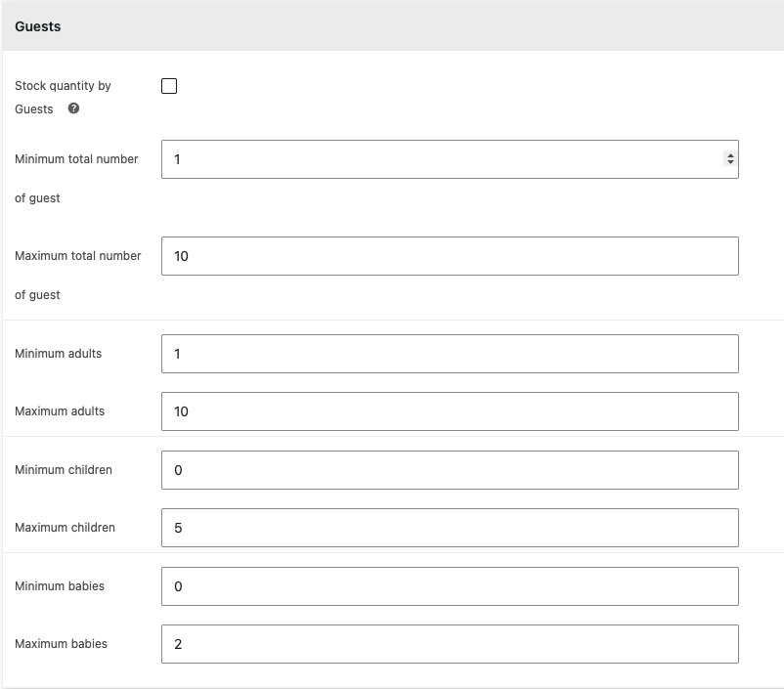
Task: Enable the Stock quantity by Guests checkbox
Action: tap(169, 86)
